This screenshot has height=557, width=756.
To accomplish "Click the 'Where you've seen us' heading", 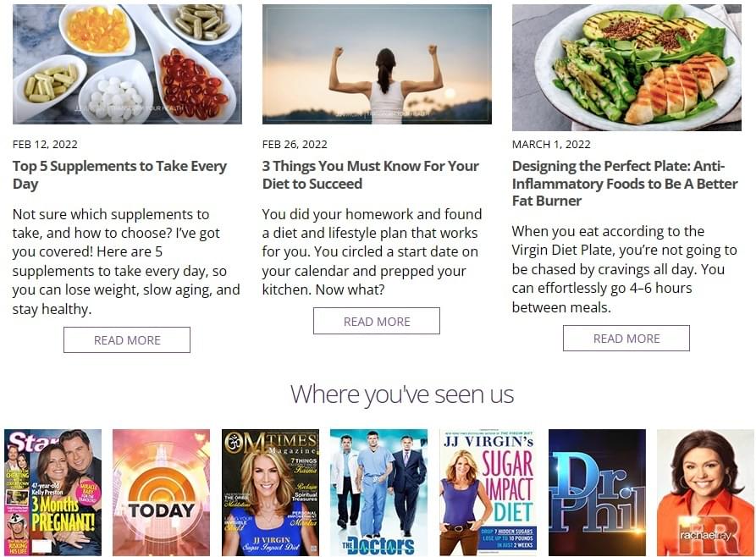I will click(x=402, y=394).
